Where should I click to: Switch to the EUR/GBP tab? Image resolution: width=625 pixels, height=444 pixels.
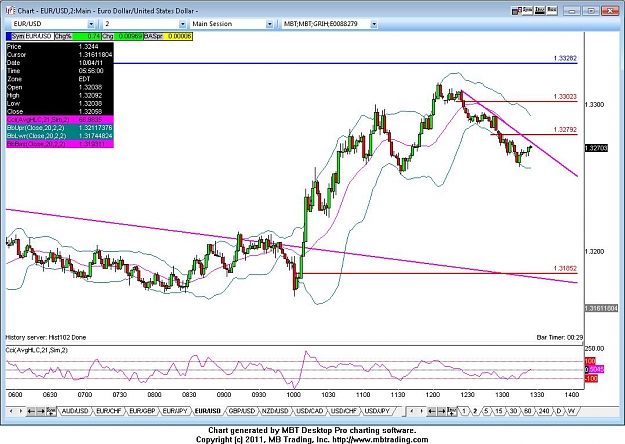[x=142, y=411]
